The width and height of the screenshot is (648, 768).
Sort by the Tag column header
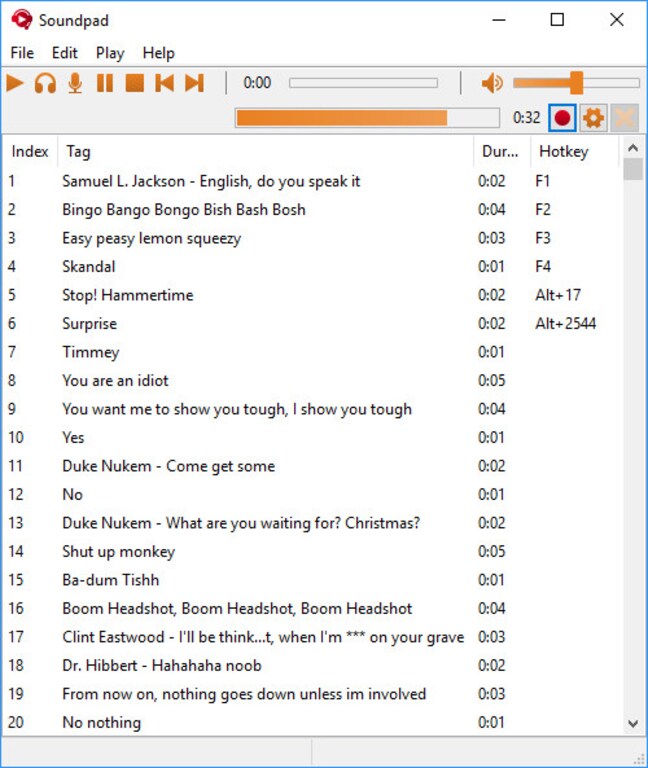[x=266, y=151]
